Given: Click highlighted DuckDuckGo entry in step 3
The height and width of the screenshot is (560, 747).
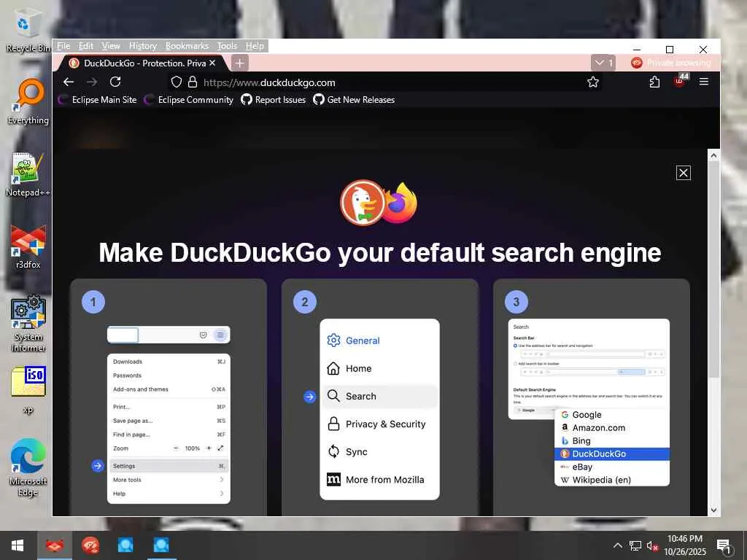Looking at the screenshot, I should tap(612, 454).
